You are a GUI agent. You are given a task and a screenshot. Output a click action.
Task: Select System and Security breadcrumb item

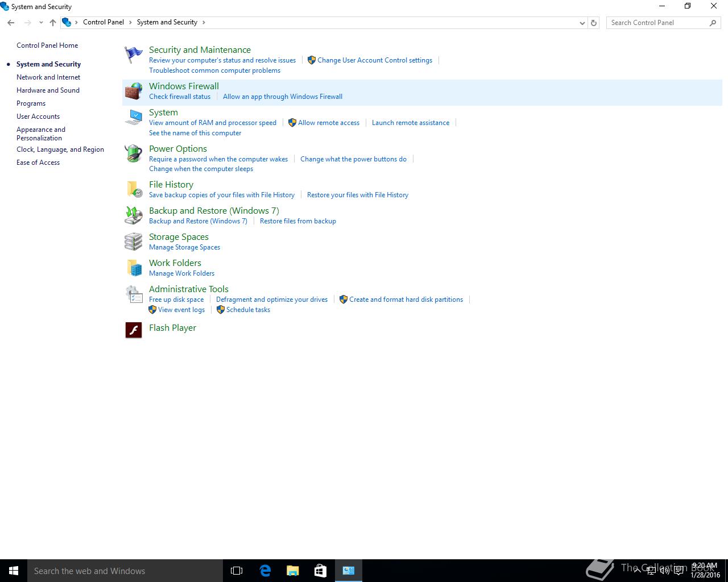click(x=167, y=22)
